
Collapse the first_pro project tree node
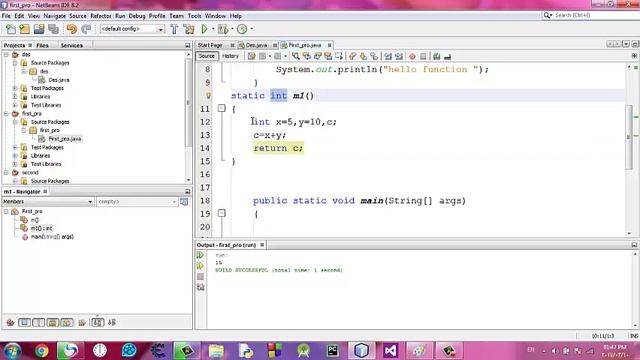(x=6, y=113)
